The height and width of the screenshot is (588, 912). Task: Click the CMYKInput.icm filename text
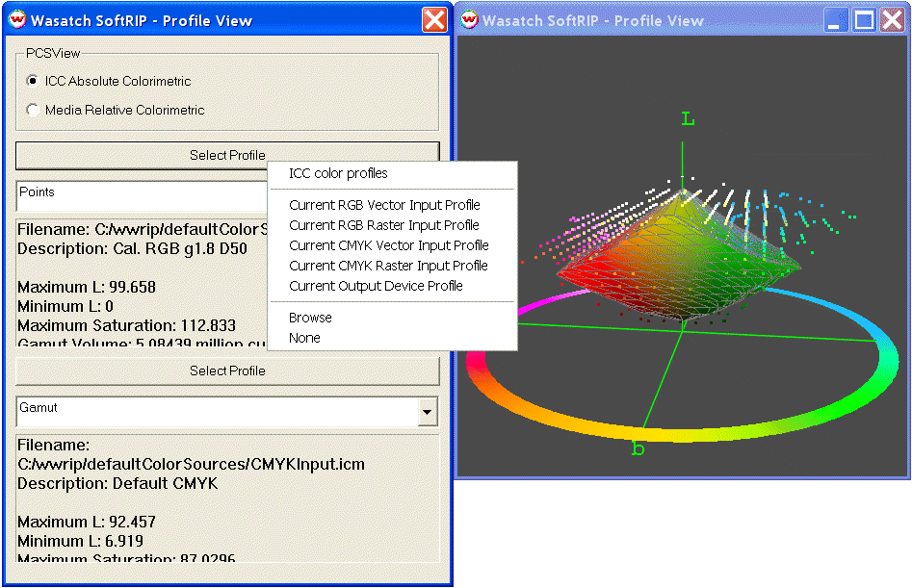click(192, 464)
